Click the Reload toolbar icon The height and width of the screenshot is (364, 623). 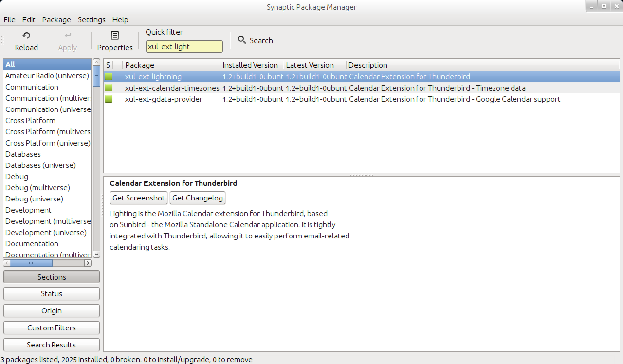point(26,36)
